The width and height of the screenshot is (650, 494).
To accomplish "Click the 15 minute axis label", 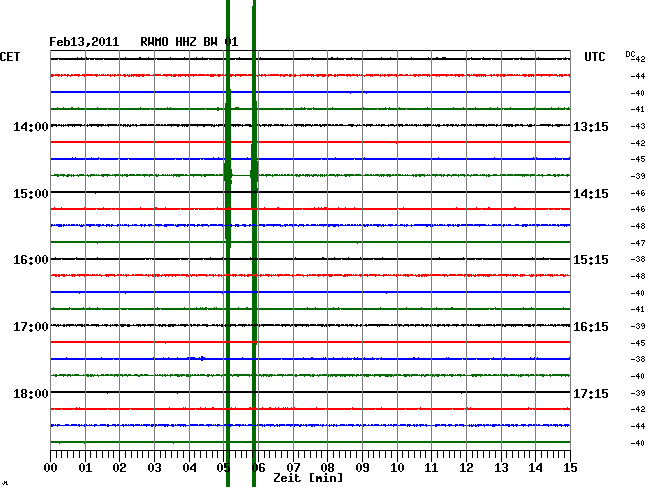I will 570,468.
